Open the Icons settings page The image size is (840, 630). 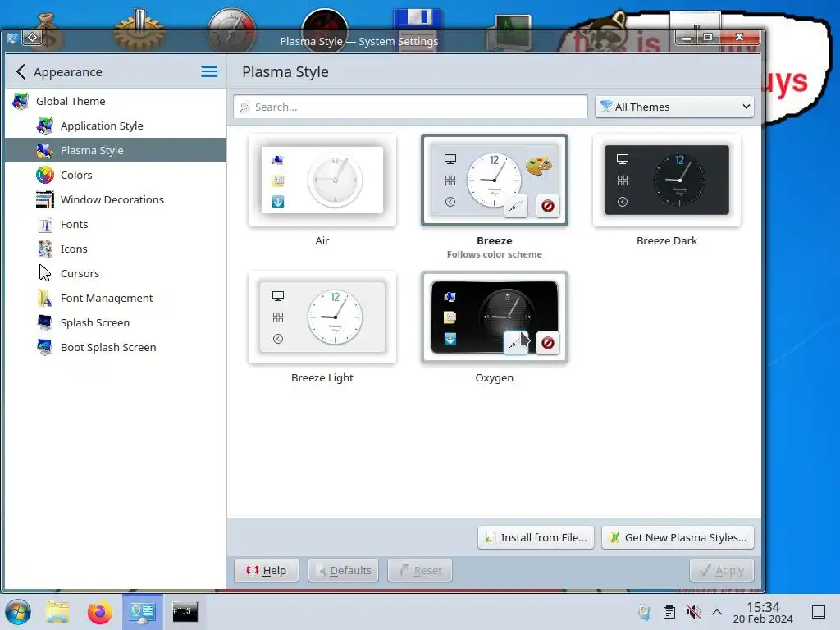point(115,249)
